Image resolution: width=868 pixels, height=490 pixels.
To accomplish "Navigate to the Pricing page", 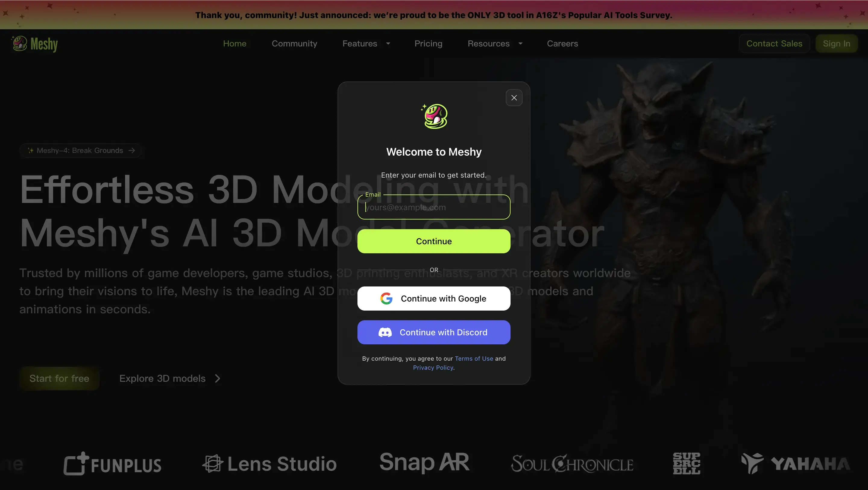I will click(428, 43).
